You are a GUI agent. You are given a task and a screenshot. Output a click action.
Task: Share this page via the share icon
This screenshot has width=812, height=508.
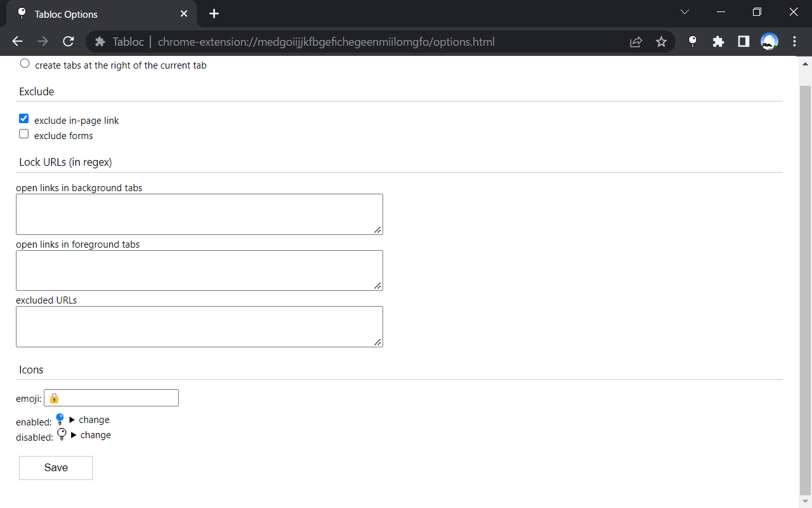click(x=636, y=42)
